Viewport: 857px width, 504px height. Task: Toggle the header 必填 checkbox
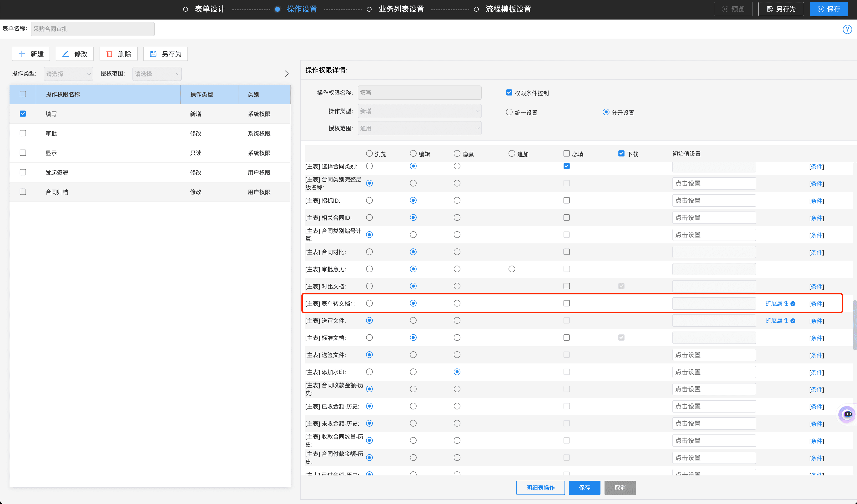tap(567, 154)
